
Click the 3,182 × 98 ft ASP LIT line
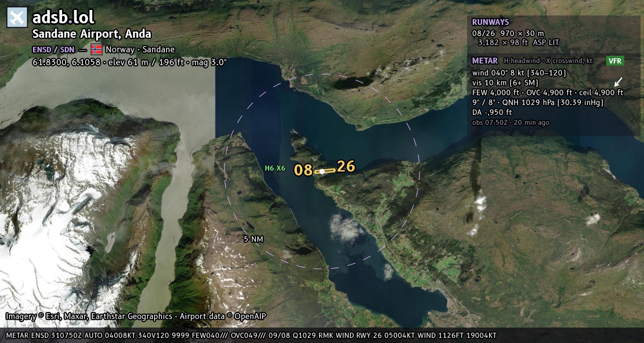[519, 42]
